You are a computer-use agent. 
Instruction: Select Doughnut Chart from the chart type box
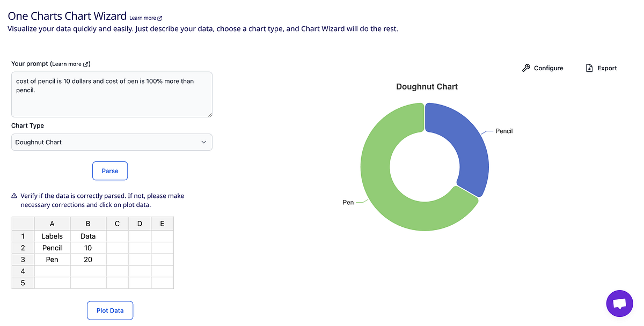112,142
